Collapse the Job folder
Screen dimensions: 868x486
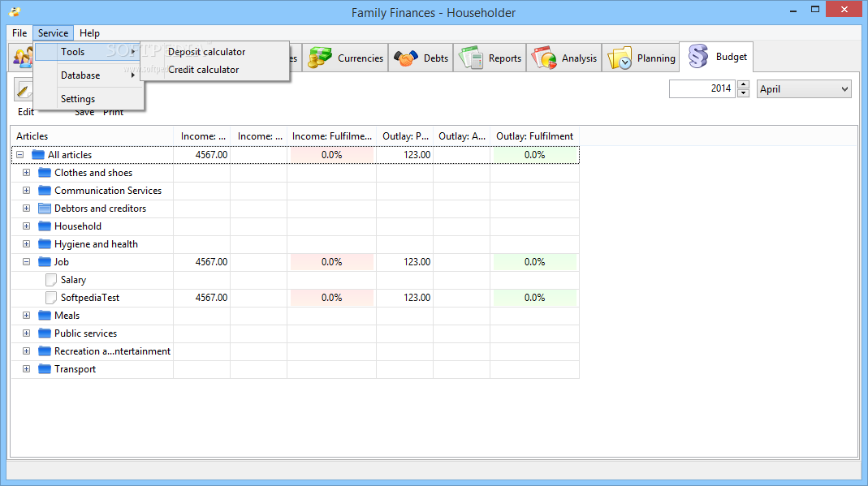pyautogui.click(x=26, y=262)
